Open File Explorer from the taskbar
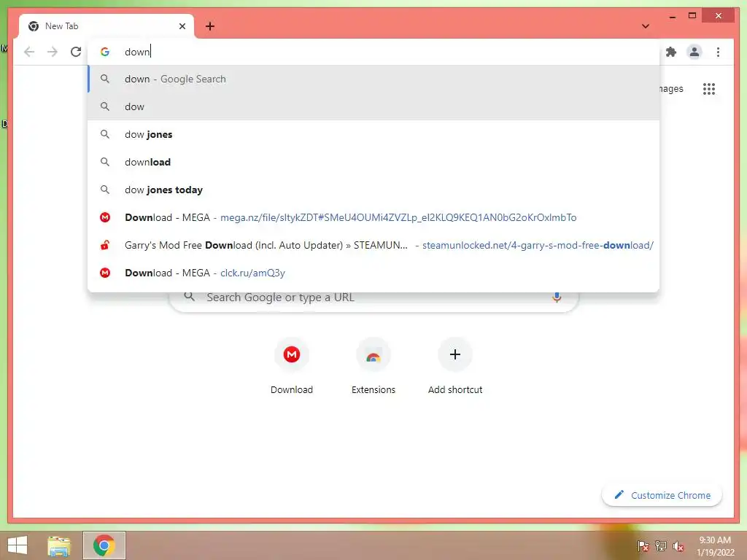 tap(59, 545)
